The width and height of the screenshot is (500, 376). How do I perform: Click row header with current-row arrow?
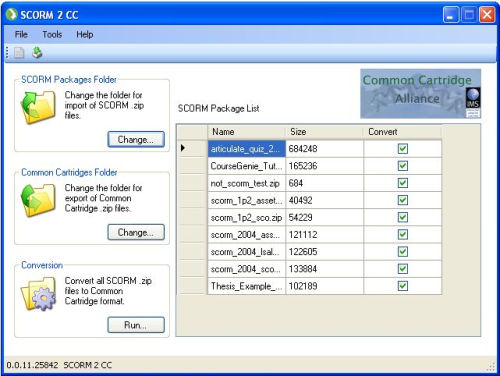(x=192, y=148)
